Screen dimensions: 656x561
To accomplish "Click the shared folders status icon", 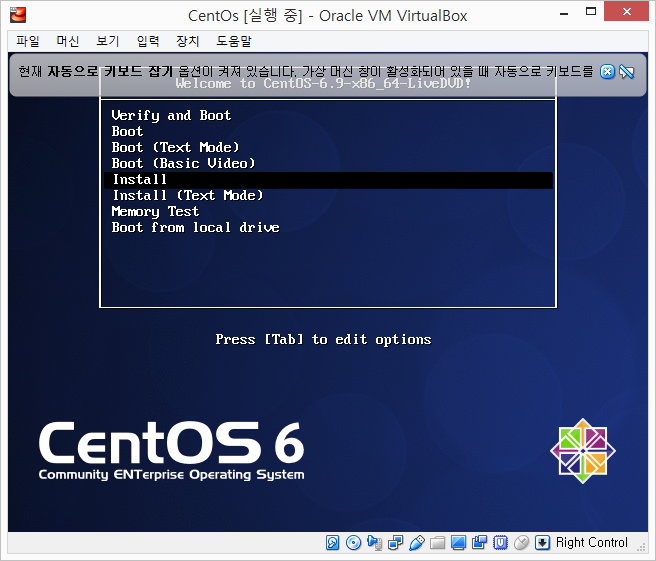I will (x=438, y=543).
